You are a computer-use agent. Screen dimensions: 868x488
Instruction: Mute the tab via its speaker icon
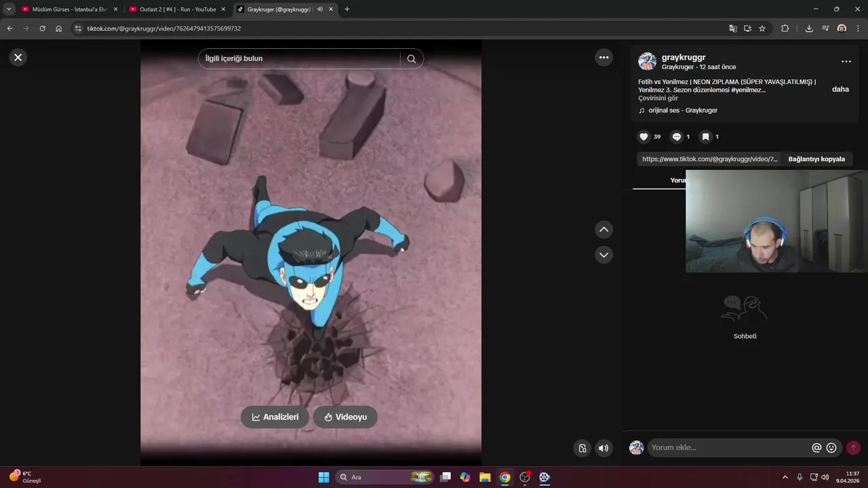(319, 9)
